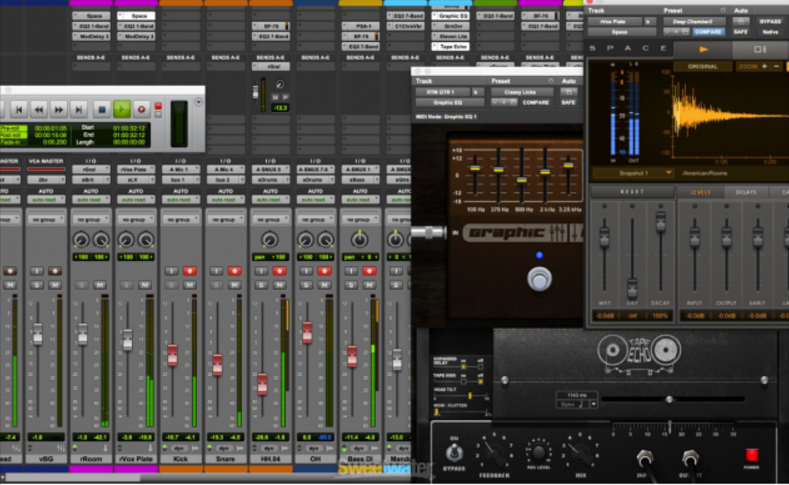Solo the vBG VCA master
Image resolution: width=789 pixels, height=485 pixels.
[37, 285]
